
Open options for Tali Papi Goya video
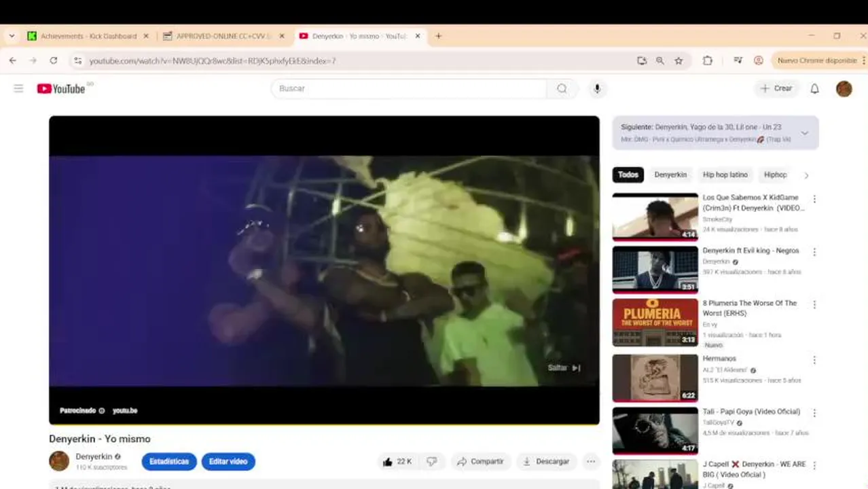pos(814,413)
